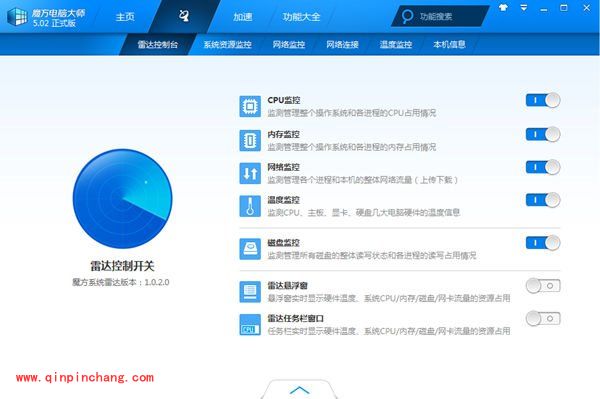The image size is (600, 399).
Task: Turn off the 内存监控 switch
Action: point(543,134)
